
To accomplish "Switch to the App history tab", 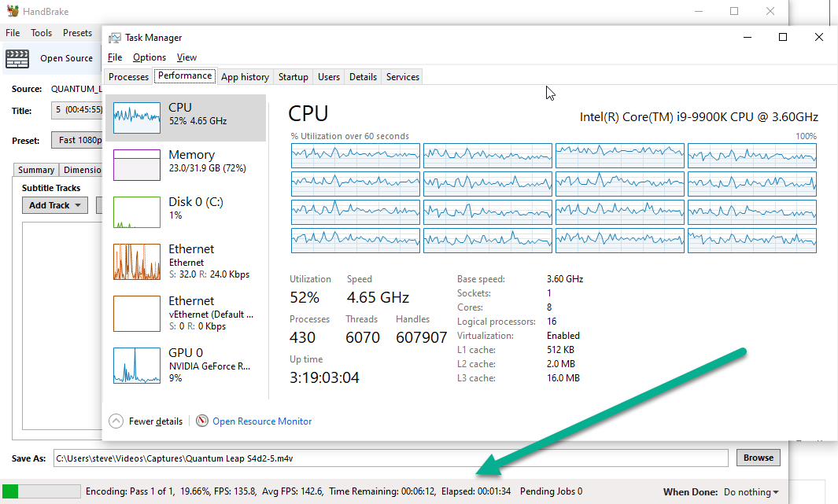I will [245, 77].
